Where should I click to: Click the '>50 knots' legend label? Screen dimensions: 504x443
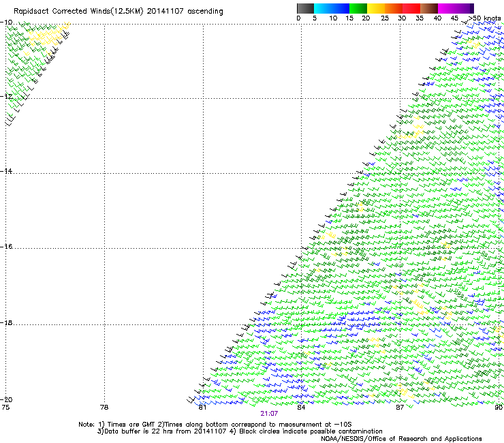(x=484, y=18)
